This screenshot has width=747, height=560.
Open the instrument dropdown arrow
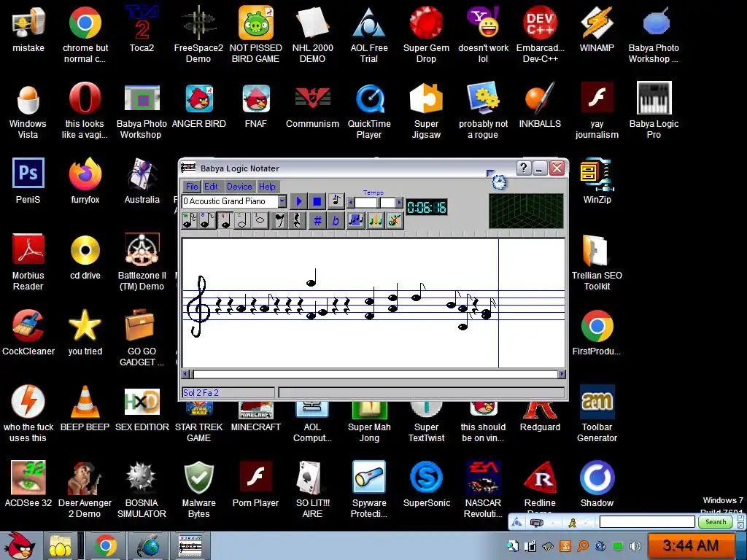tap(282, 201)
